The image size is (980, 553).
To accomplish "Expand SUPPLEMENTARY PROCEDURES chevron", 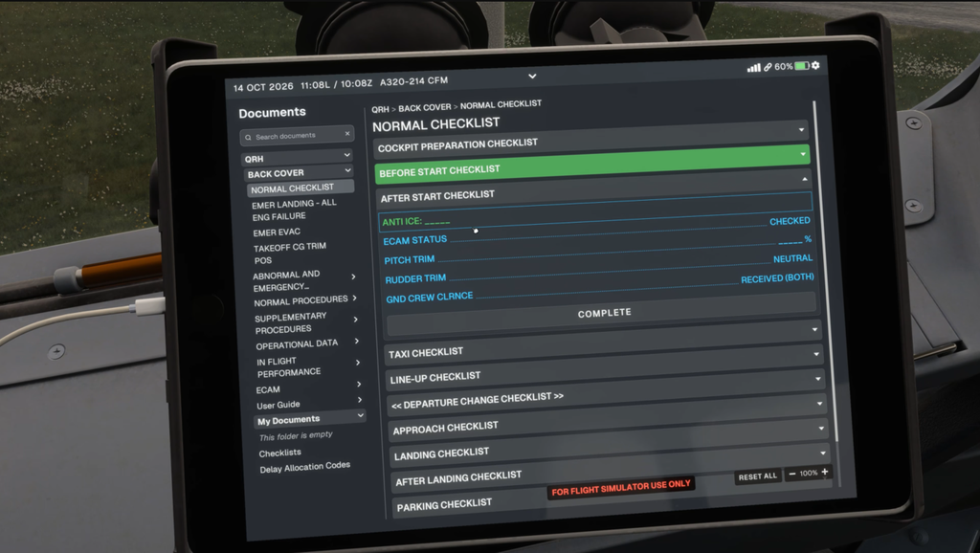I will coord(356,319).
